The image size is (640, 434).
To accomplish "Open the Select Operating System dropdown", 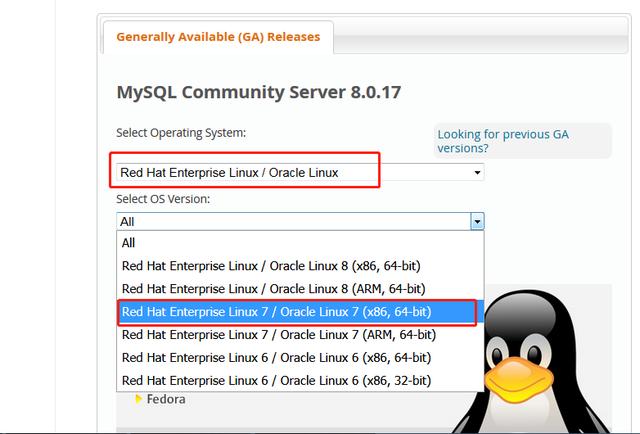I will coord(300,172).
